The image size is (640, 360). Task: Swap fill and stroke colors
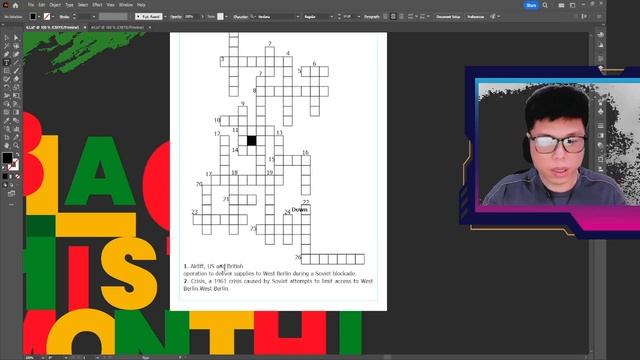(18, 154)
